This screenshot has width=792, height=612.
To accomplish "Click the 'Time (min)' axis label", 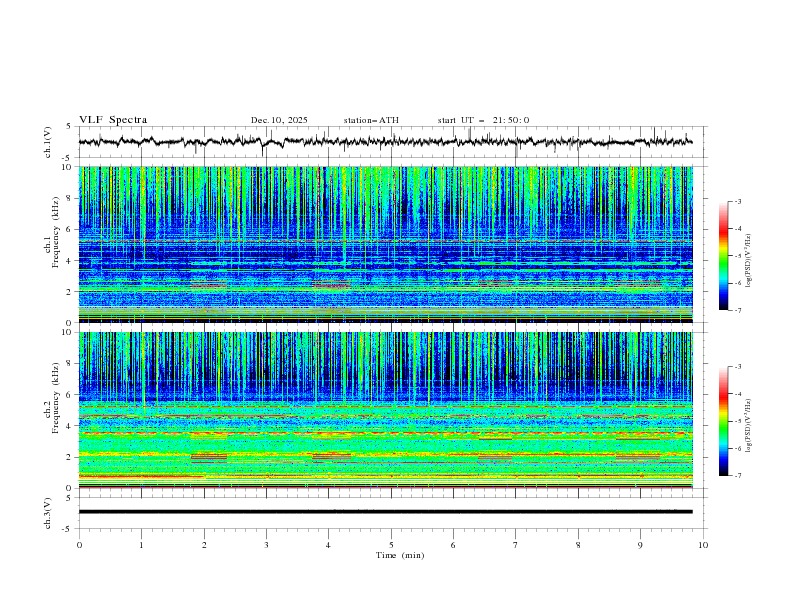I will 400,555.
